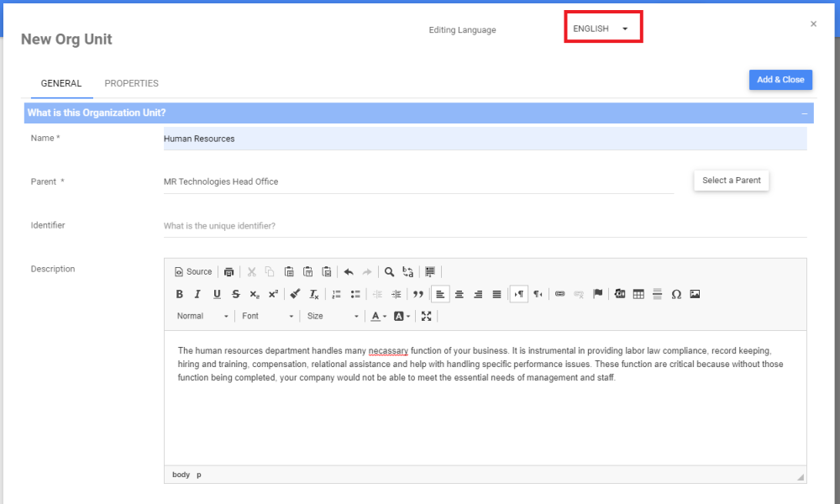This screenshot has width=840, height=504.
Task: Toggle underline formatting
Action: point(217,294)
